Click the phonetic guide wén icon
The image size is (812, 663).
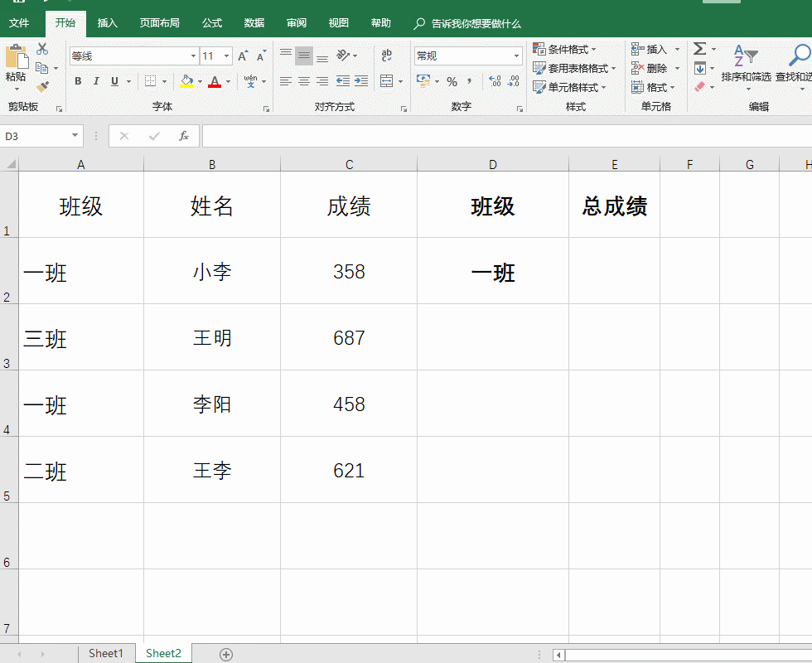(250, 81)
